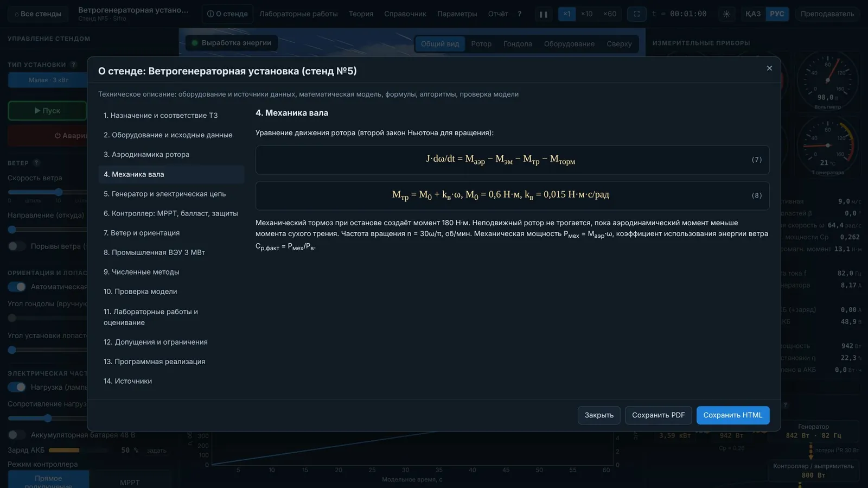Toggle the Аккумуляторная батарея 48 В switch

[x=17, y=435]
